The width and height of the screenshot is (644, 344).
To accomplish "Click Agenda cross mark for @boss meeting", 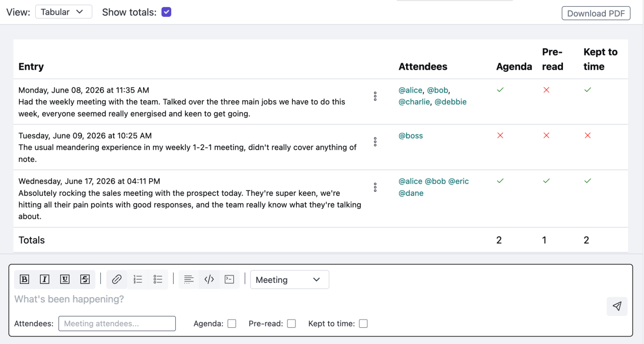I will pyautogui.click(x=500, y=135).
